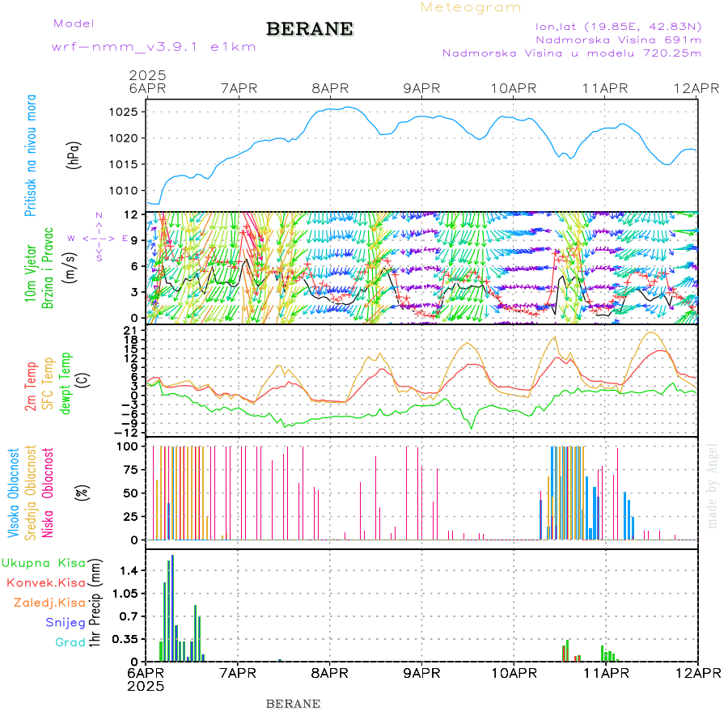Viewport: 728px width, 728px height.
Task: Click the 21 temperature axis value
Action: point(130,331)
